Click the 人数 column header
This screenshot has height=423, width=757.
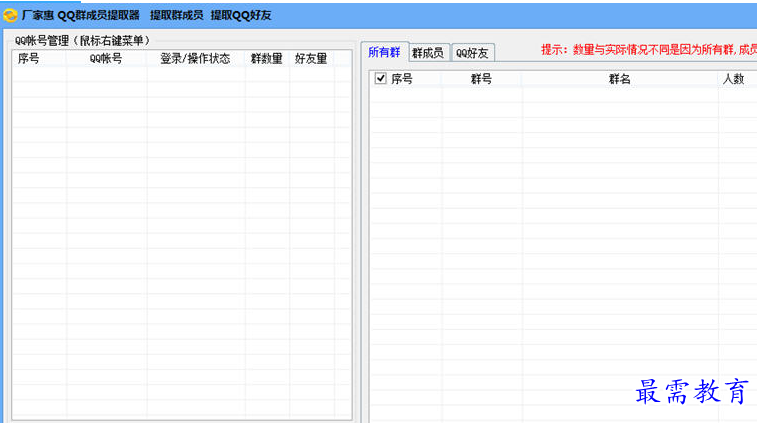click(x=733, y=79)
